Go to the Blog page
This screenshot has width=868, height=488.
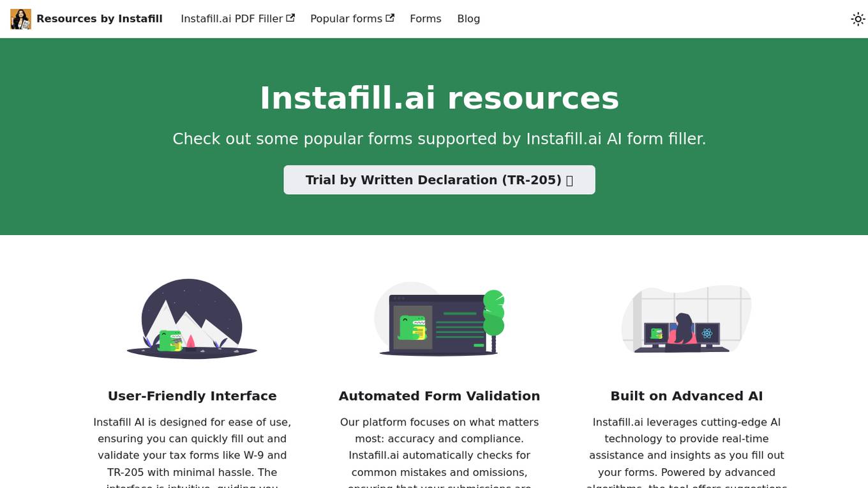(x=468, y=19)
